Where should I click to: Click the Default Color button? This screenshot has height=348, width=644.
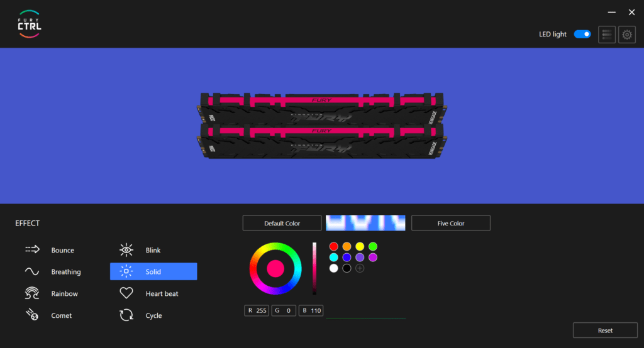[x=282, y=223]
